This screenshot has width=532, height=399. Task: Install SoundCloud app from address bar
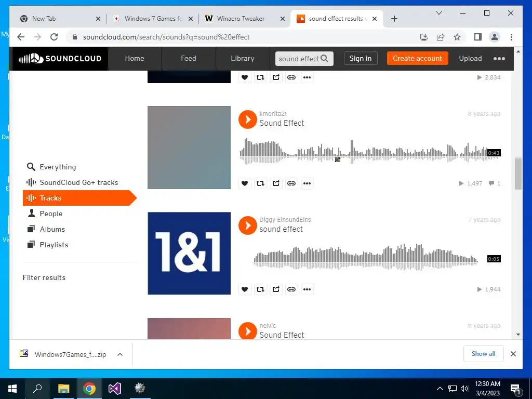tap(424, 37)
